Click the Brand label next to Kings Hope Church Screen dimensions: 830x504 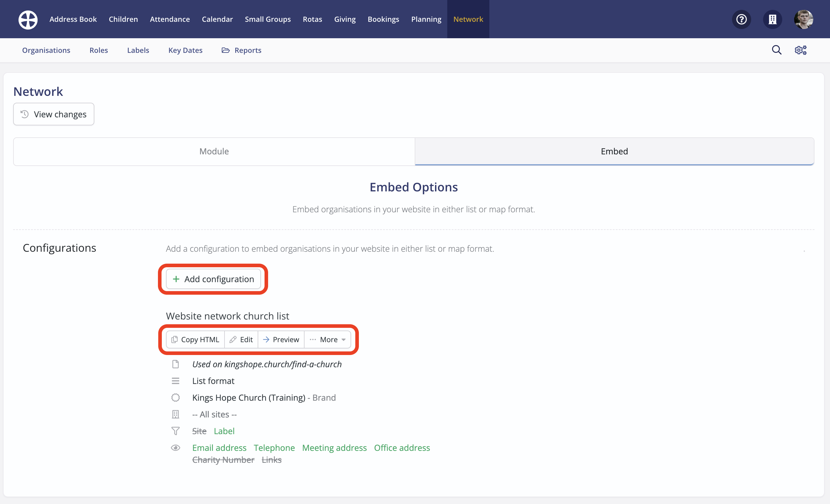[x=324, y=397]
